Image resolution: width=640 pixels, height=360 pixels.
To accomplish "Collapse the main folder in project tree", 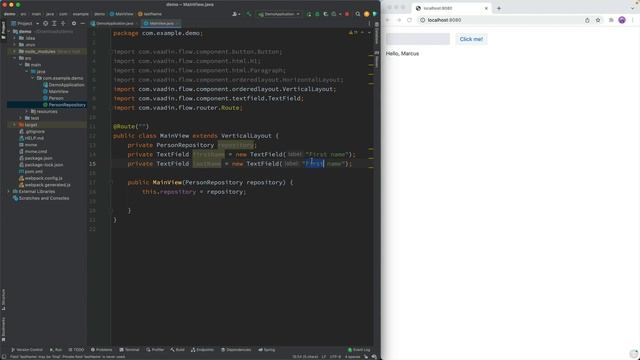I will [20, 65].
